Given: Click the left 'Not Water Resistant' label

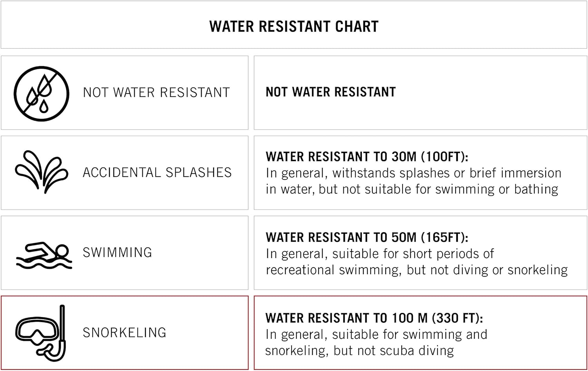Looking at the screenshot, I should (x=156, y=92).
